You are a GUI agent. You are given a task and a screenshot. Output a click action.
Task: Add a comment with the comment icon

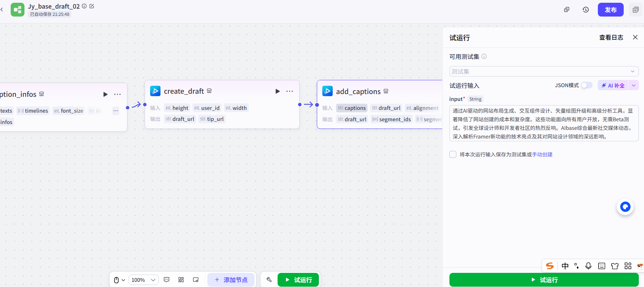tap(167, 280)
